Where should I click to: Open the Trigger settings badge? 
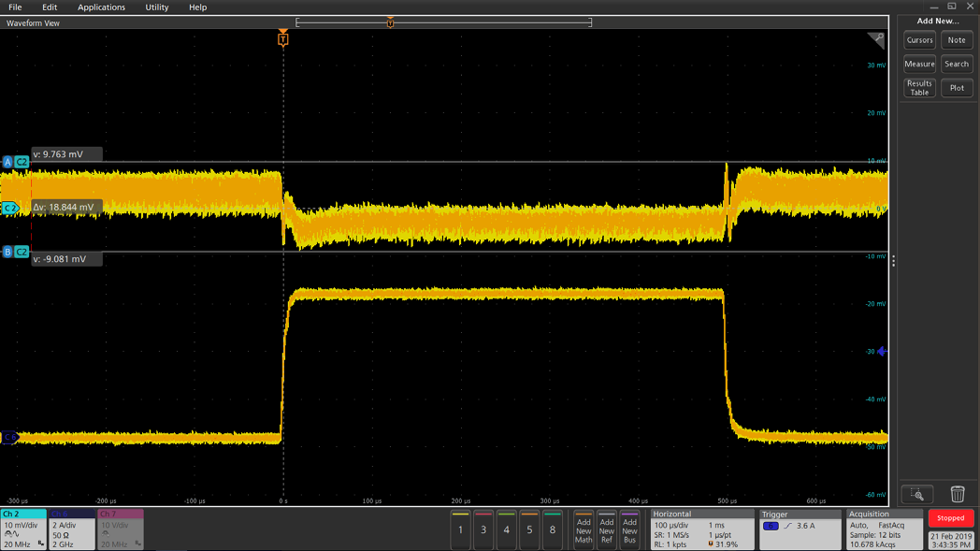coord(800,529)
